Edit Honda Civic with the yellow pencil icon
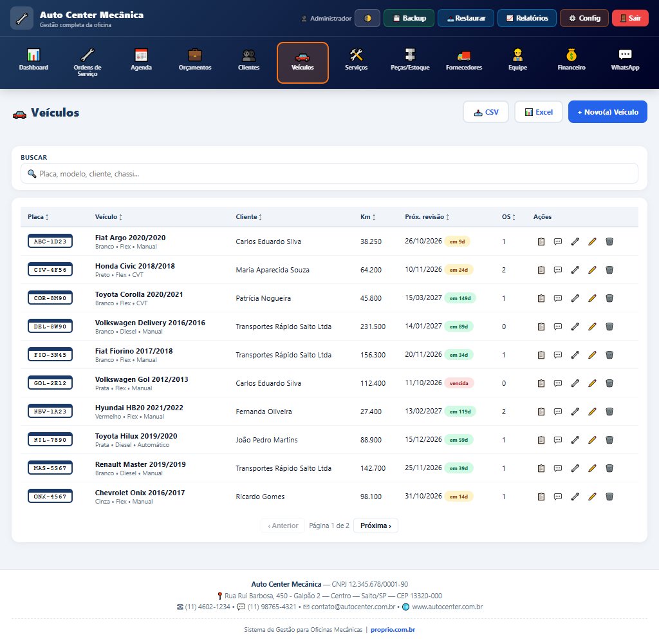This screenshot has width=659, height=644. (592, 270)
